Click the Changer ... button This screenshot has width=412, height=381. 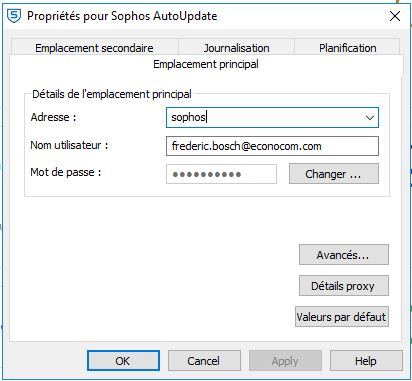pos(334,174)
